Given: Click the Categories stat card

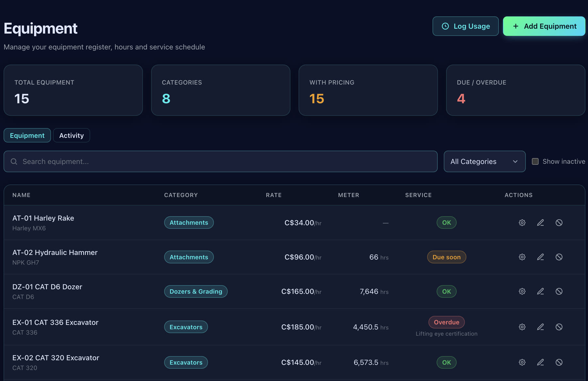Looking at the screenshot, I should pyautogui.click(x=220, y=90).
